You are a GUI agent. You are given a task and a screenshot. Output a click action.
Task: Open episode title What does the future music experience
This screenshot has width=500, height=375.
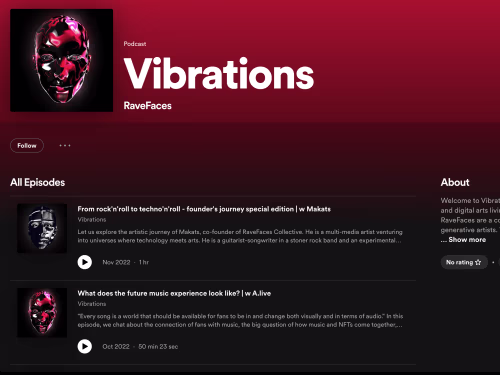pos(174,293)
